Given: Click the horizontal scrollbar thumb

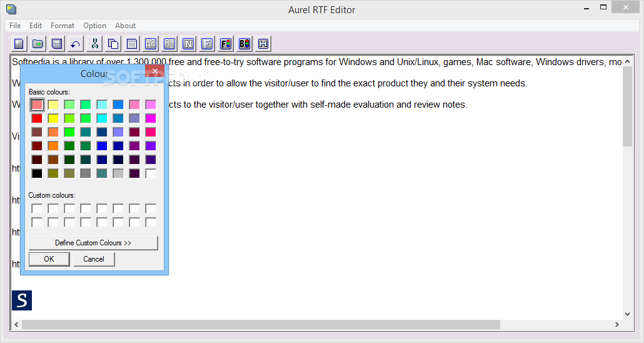Looking at the screenshot, I should tap(261, 324).
